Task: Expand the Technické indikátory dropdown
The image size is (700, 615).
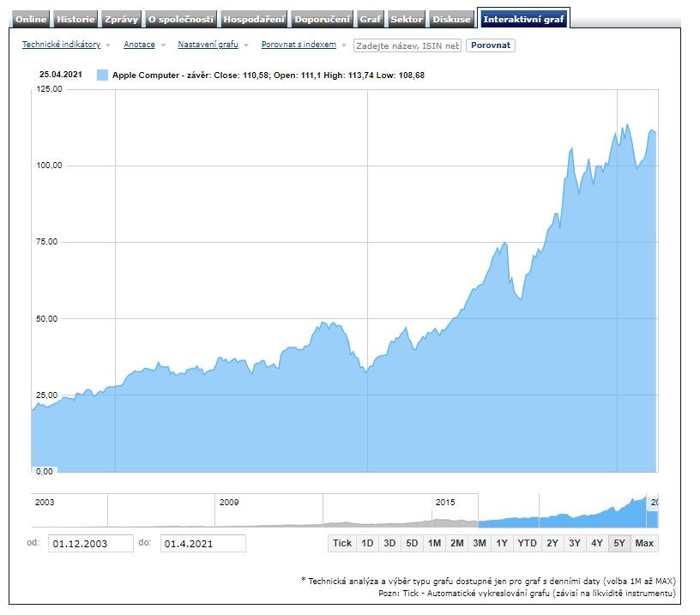Action: click(61, 45)
